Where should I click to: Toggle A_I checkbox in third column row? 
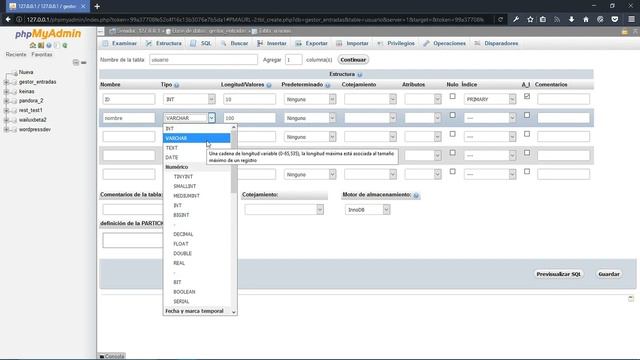pyautogui.click(x=527, y=134)
